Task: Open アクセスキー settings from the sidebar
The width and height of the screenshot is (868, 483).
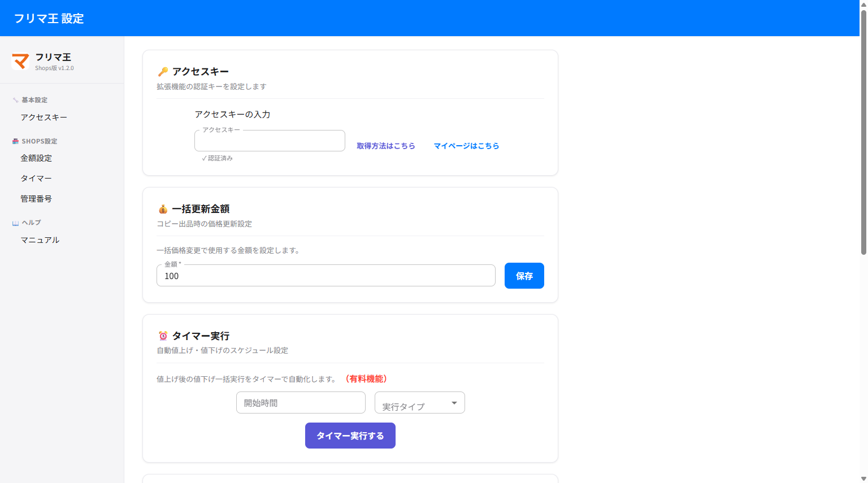Action: tap(44, 117)
